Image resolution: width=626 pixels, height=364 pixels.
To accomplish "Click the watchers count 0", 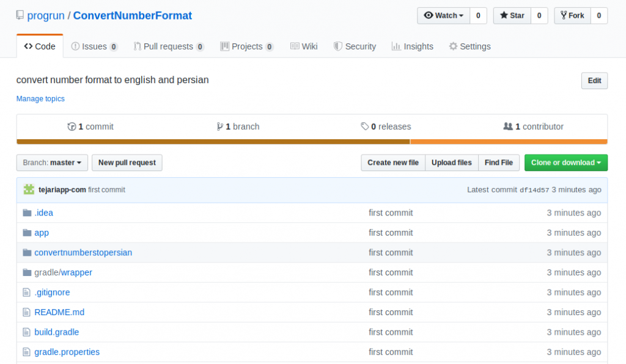I will pyautogui.click(x=478, y=15).
